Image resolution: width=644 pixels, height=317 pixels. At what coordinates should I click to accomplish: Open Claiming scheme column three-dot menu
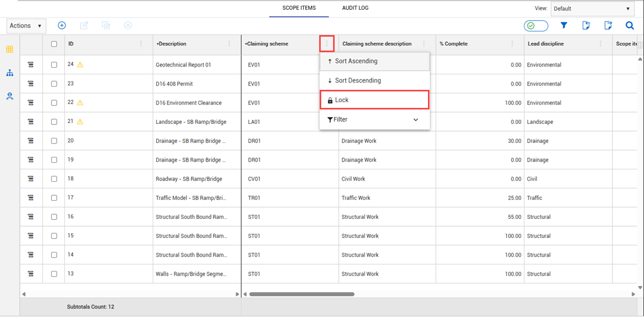(327, 44)
